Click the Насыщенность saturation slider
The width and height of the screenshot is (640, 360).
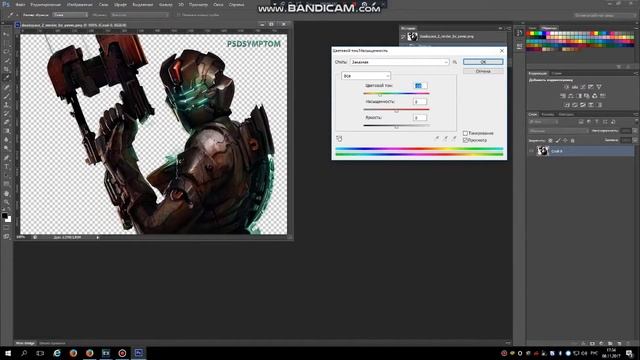click(x=396, y=110)
